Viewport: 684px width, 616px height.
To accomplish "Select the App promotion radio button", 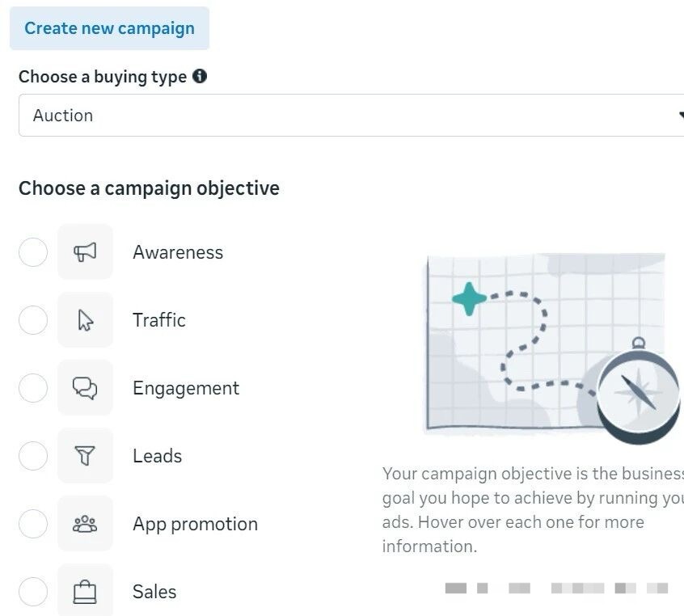I will point(33,524).
